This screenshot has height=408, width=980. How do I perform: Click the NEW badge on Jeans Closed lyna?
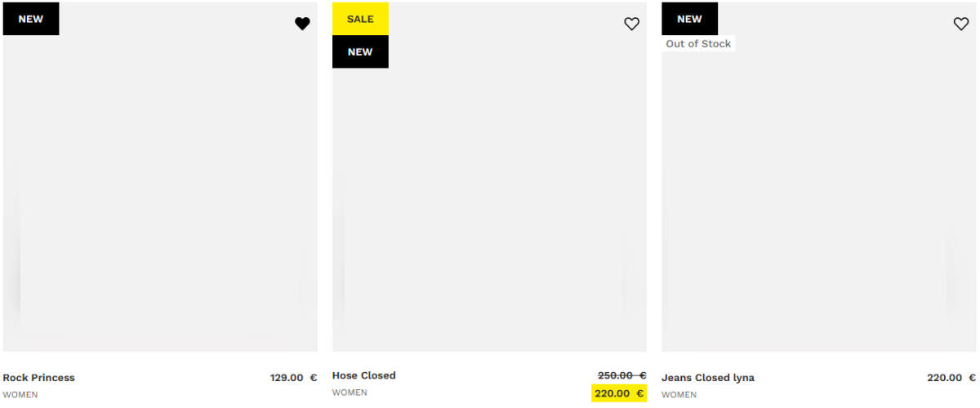[x=689, y=19]
